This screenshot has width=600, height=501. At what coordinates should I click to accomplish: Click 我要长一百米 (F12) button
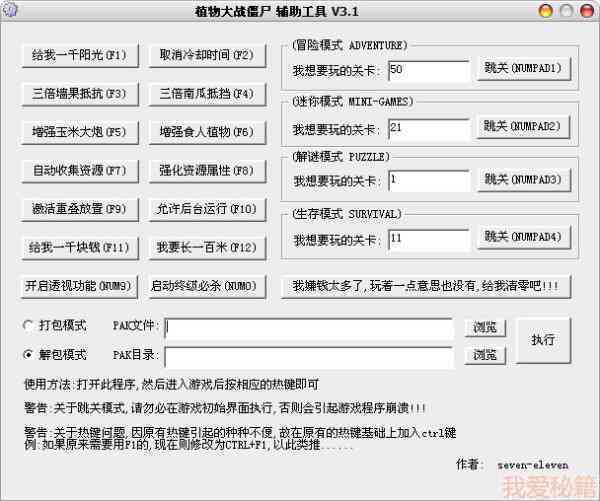coord(207,248)
